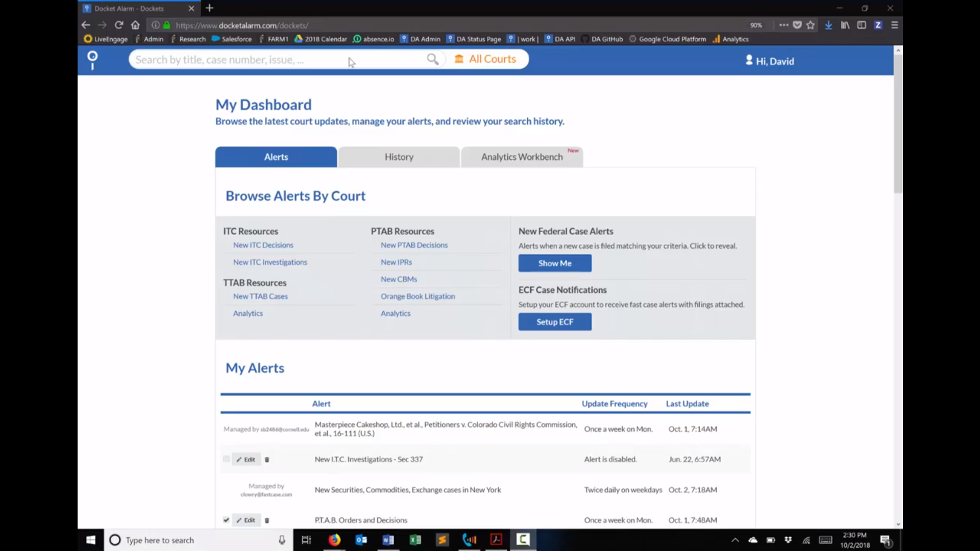Enable the New I.T.C. Investigations alert checkbox
980x551 pixels.
(226, 459)
